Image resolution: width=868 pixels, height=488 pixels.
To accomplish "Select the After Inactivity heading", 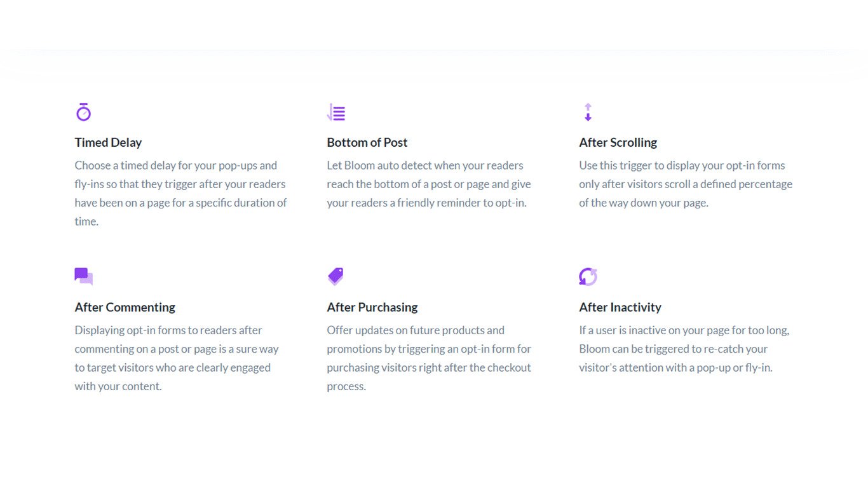I will pos(620,307).
